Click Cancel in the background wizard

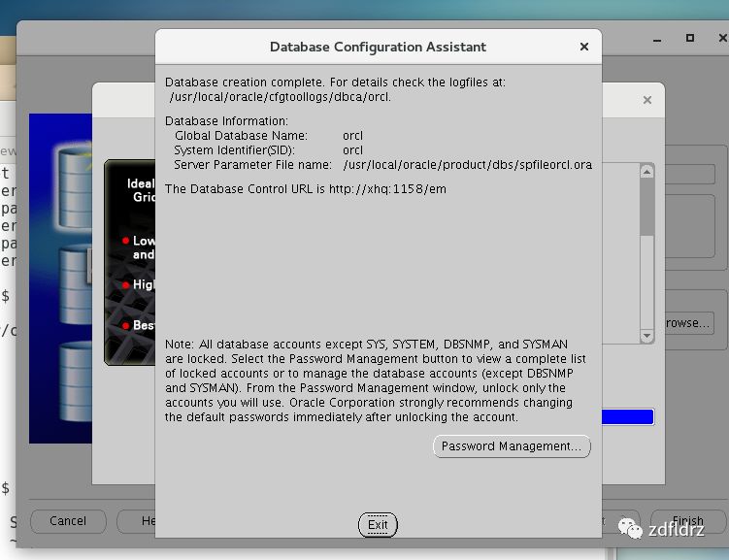coord(68,521)
